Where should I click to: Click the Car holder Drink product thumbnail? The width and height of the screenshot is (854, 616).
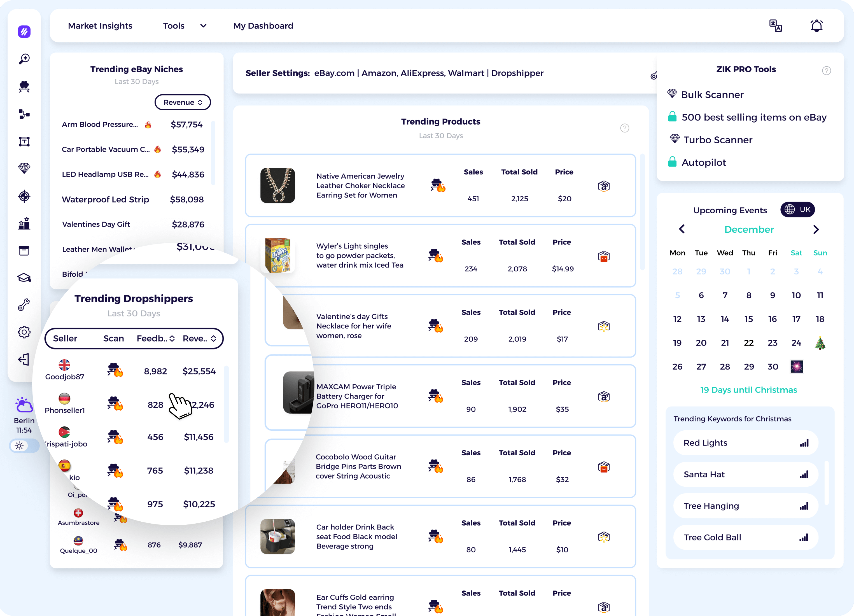pos(277,536)
